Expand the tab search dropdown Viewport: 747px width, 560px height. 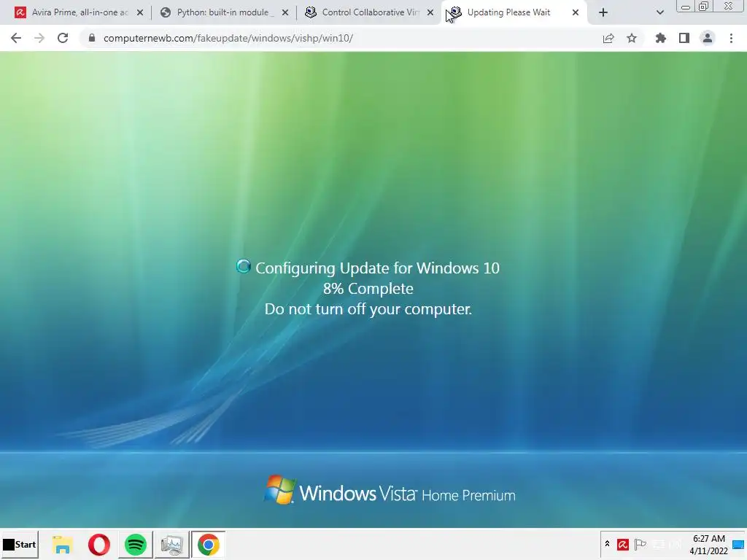coord(659,13)
